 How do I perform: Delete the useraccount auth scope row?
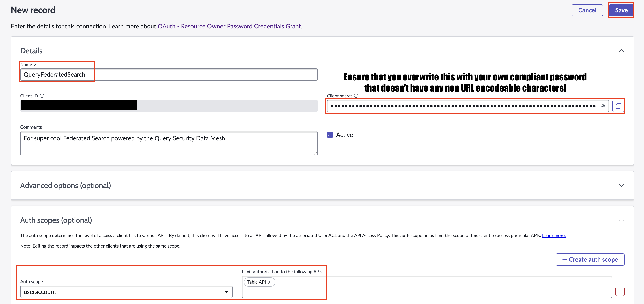tap(620, 291)
